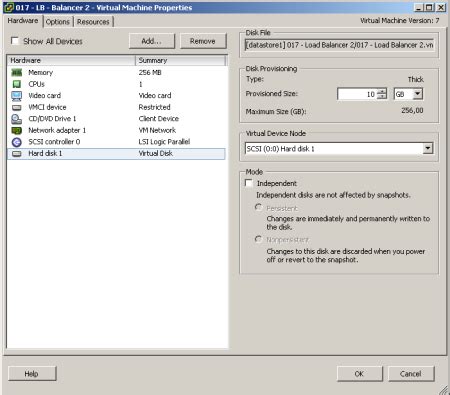Open the GB size unit dropdown
The height and width of the screenshot is (395, 450).
(x=417, y=94)
